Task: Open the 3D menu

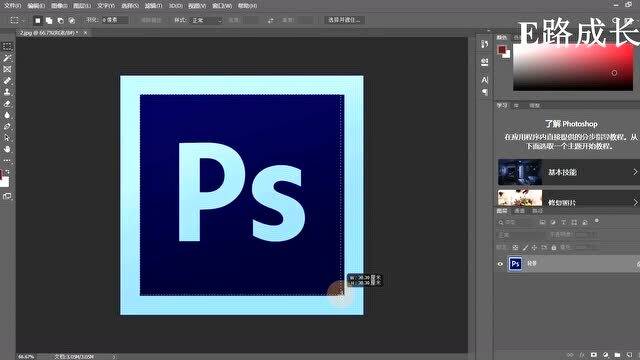Action: click(176, 6)
